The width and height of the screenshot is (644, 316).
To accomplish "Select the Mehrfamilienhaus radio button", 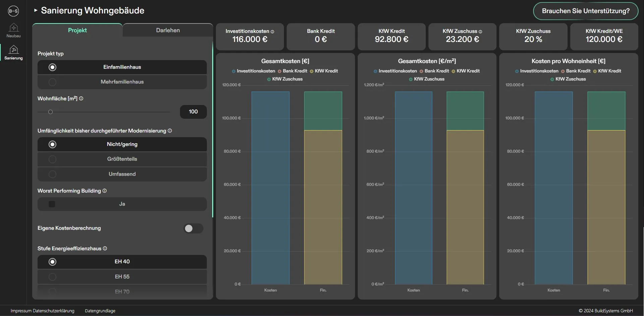I will click(52, 82).
